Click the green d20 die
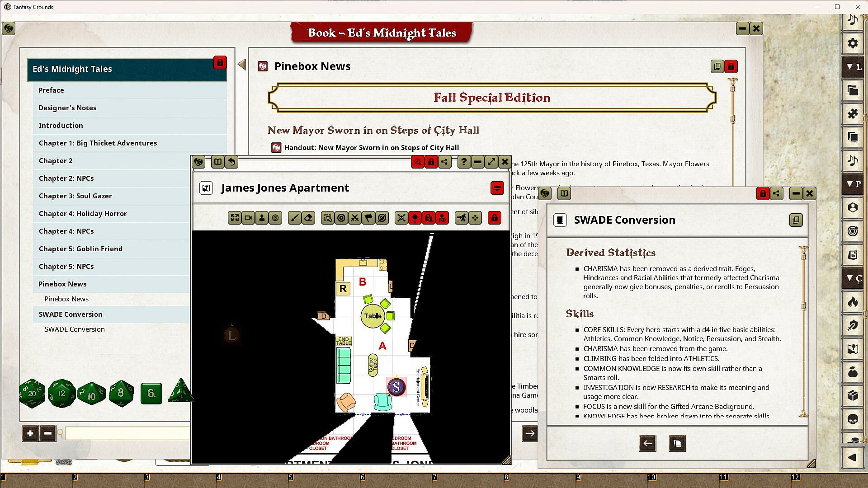The height and width of the screenshot is (488, 868). pos(32,393)
